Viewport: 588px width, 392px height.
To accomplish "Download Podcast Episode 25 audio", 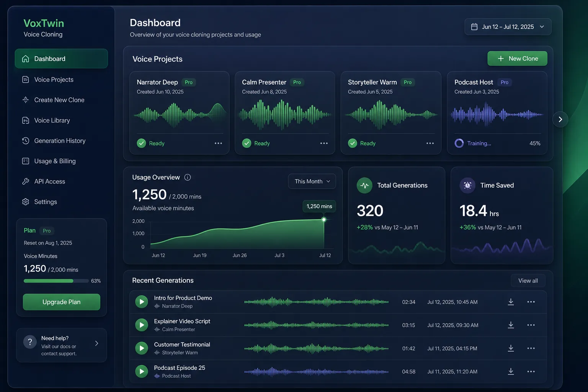I will pos(511,371).
